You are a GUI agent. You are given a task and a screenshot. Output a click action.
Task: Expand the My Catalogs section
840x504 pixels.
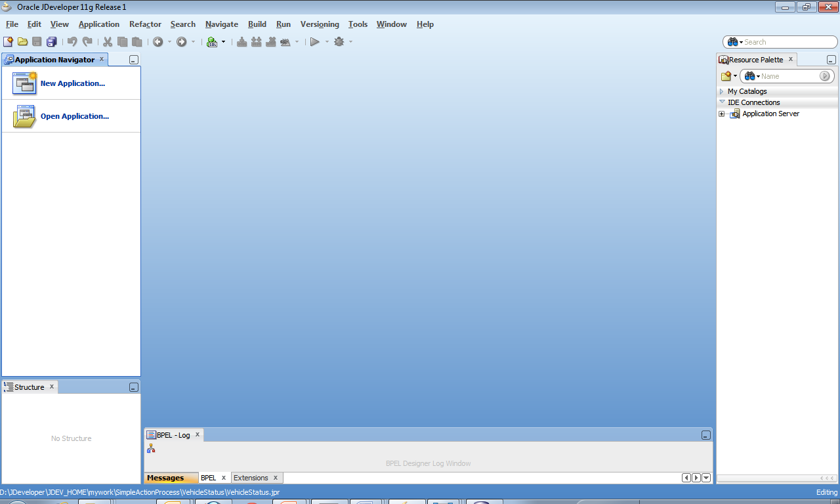click(x=722, y=91)
